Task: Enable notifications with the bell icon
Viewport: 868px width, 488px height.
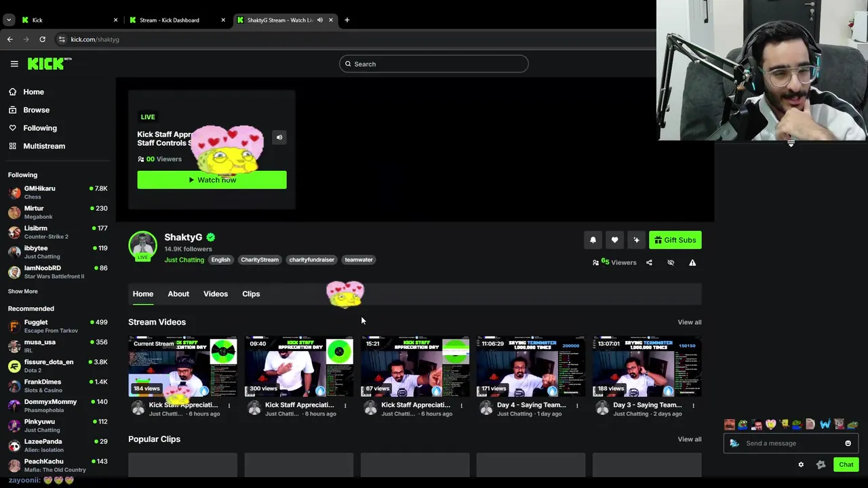Action: pyautogui.click(x=593, y=240)
